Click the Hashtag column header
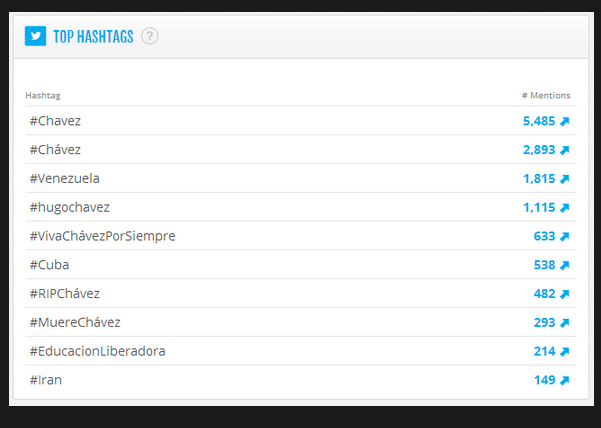The width and height of the screenshot is (601, 428). 43,95
